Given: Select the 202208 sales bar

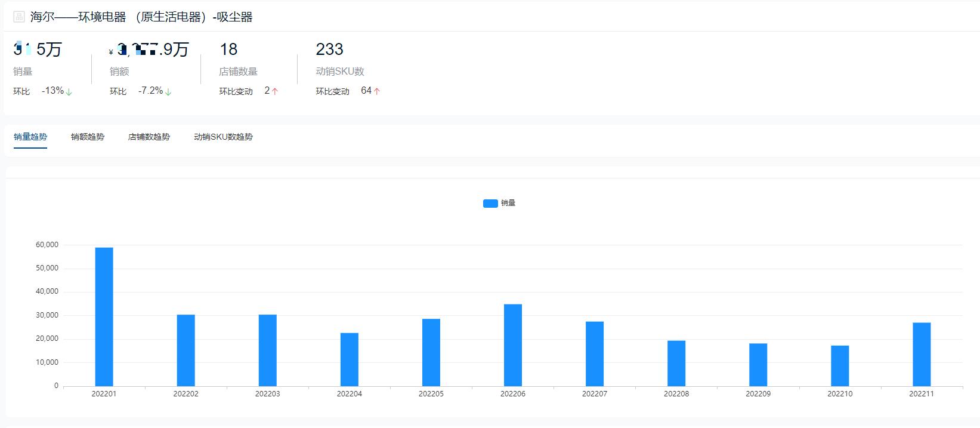Looking at the screenshot, I should click(676, 364).
